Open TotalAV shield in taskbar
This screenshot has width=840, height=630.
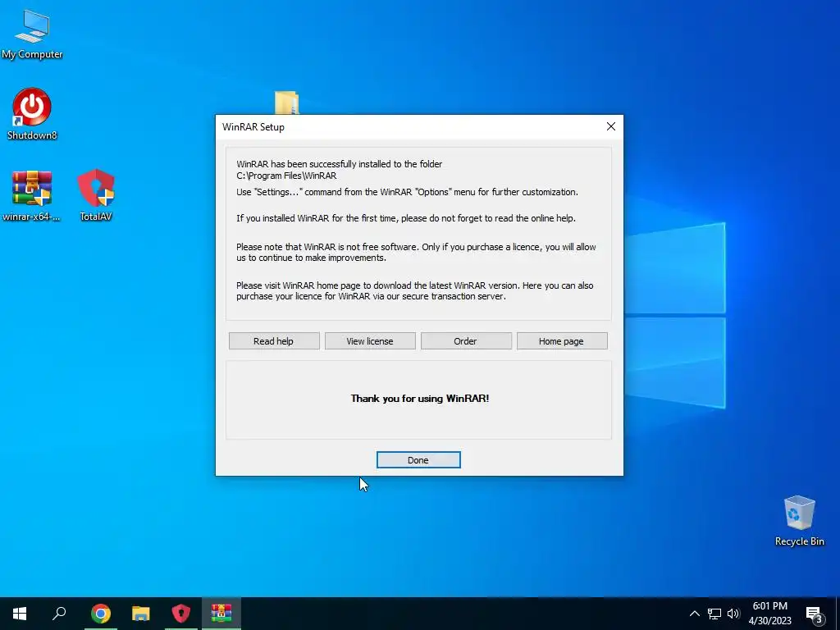click(181, 614)
